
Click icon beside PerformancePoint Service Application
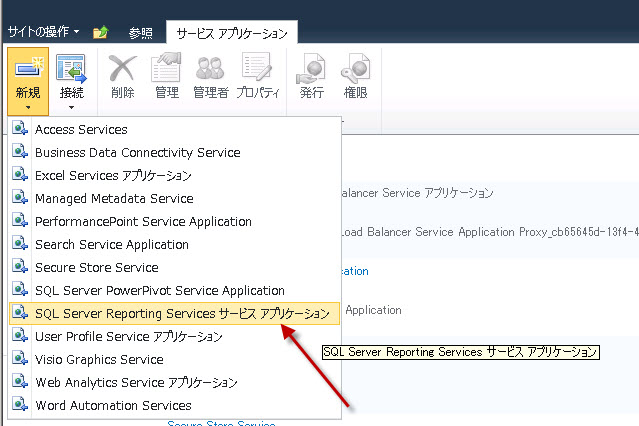[x=20, y=221]
